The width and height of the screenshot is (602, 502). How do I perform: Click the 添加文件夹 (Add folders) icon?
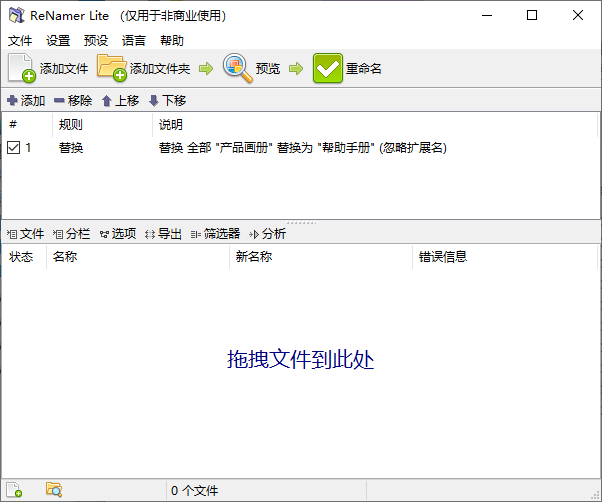[112, 68]
